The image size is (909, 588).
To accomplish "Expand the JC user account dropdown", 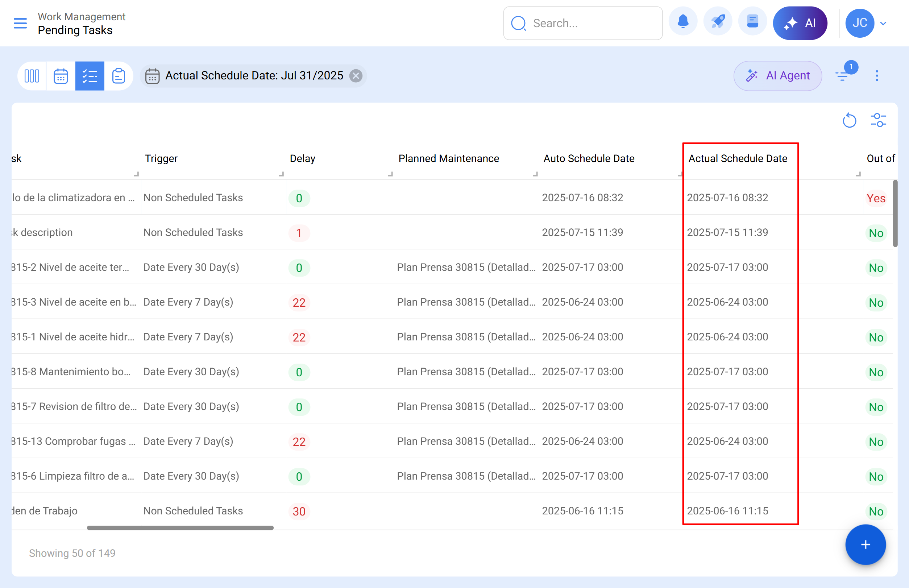I will pyautogui.click(x=883, y=23).
